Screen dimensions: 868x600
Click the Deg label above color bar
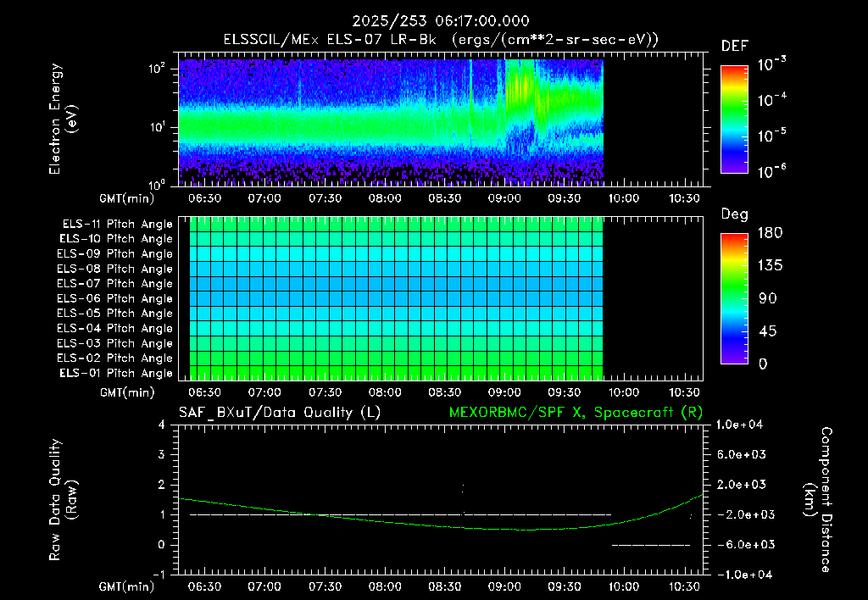pyautogui.click(x=734, y=214)
